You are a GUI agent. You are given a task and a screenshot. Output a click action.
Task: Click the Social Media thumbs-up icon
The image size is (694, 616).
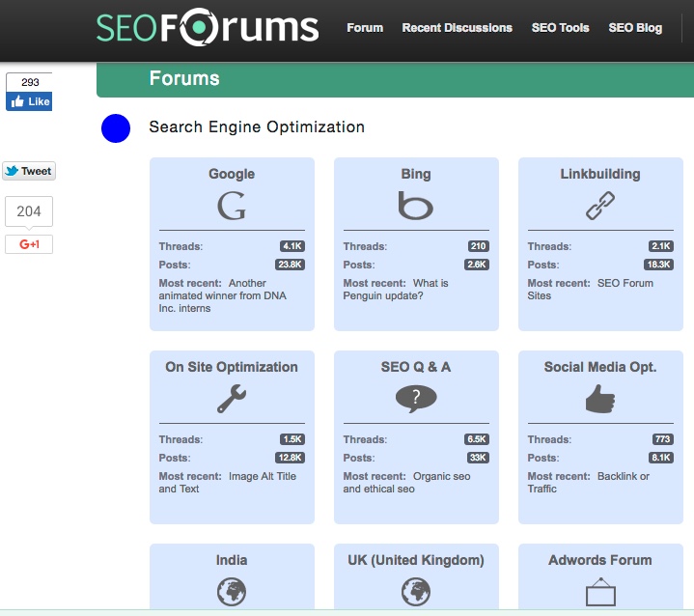tap(600, 398)
